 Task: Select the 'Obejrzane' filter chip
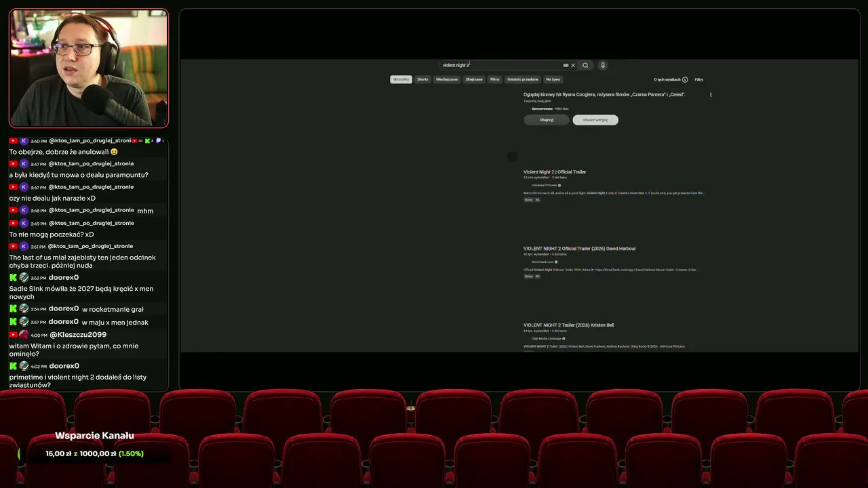point(474,79)
